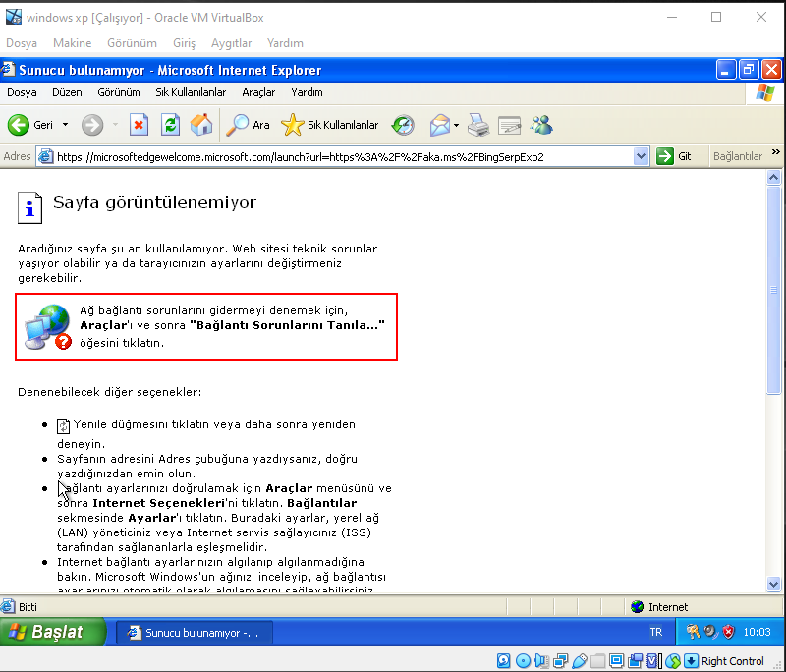Screen dimensions: 786x672
Task: Open Internet Explorer's Yardım menu
Action: point(307,92)
